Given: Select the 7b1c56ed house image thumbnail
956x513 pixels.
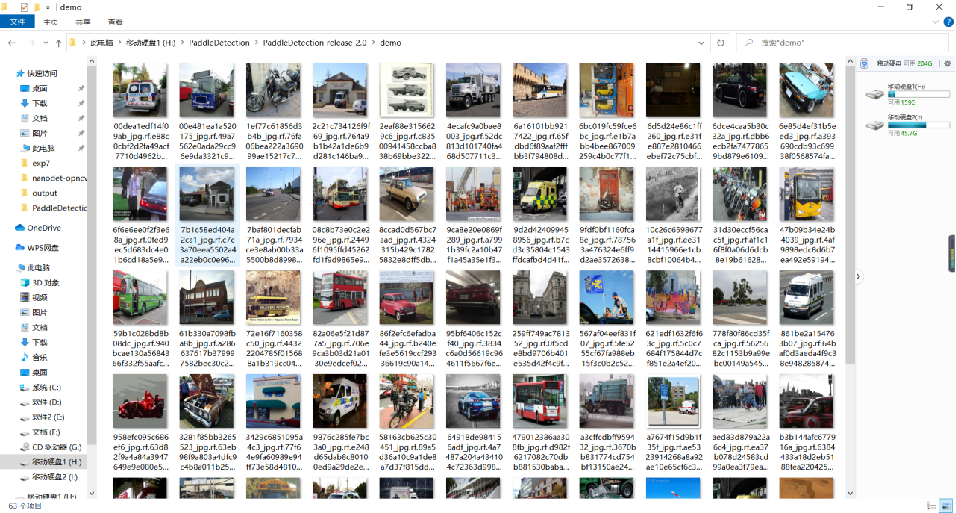Looking at the screenshot, I should point(207,194).
